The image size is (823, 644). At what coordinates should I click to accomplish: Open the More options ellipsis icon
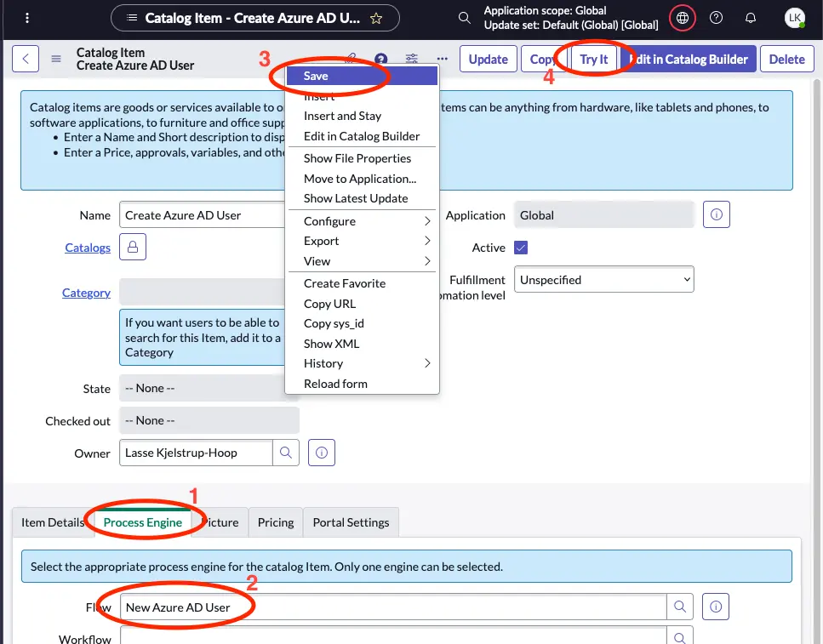pyautogui.click(x=442, y=59)
